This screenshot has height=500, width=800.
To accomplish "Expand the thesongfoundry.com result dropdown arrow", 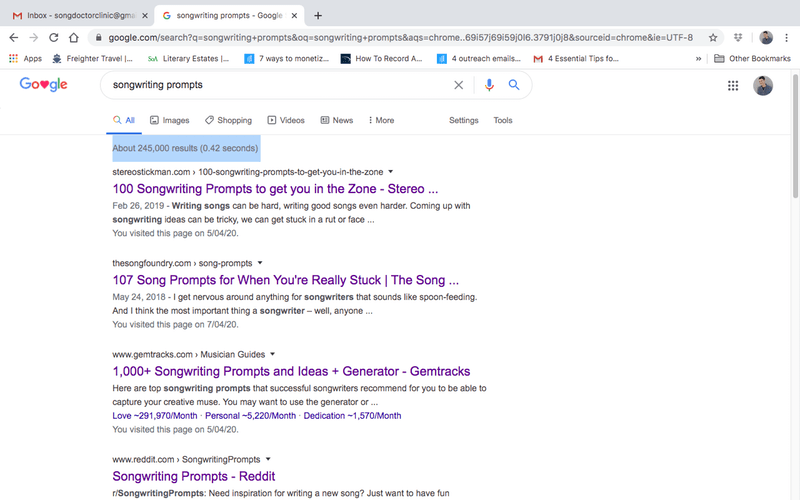I will (x=260, y=262).
